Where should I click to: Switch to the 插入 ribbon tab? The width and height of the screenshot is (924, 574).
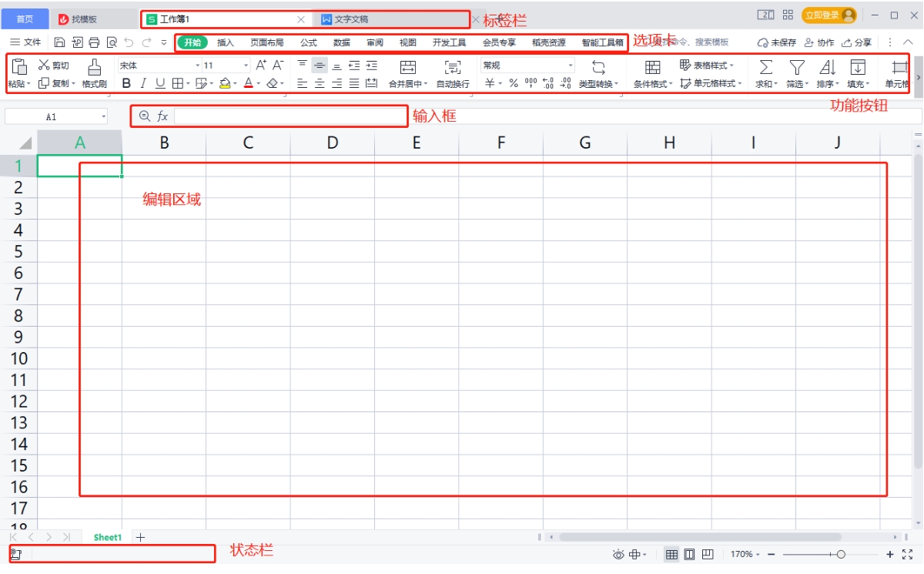click(224, 42)
